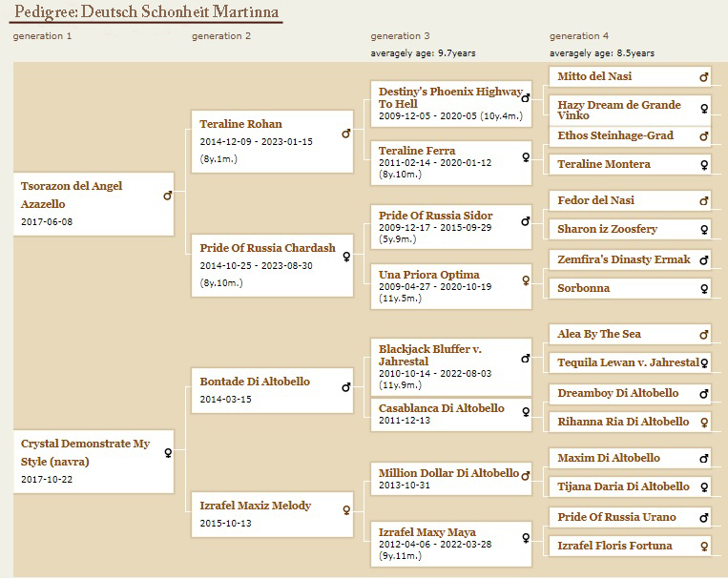Click male symbol next to Mitto del Nasi
The height and width of the screenshot is (579, 728).
(704, 77)
